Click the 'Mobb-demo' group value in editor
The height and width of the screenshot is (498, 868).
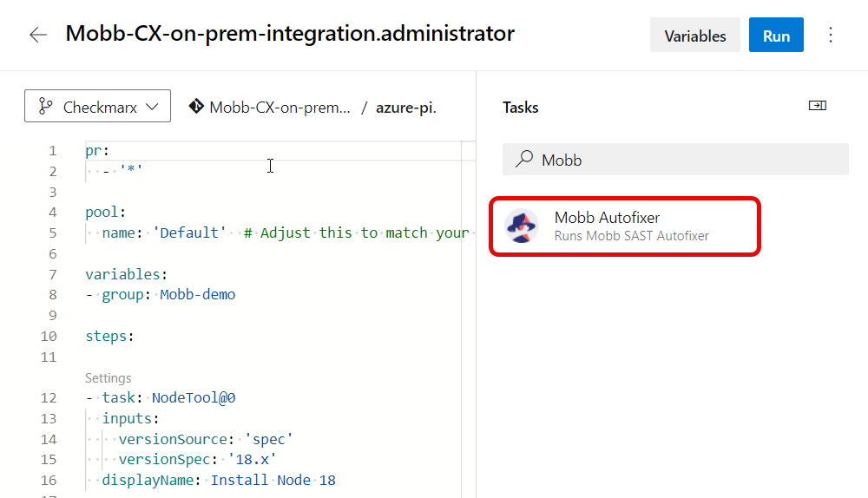click(197, 294)
